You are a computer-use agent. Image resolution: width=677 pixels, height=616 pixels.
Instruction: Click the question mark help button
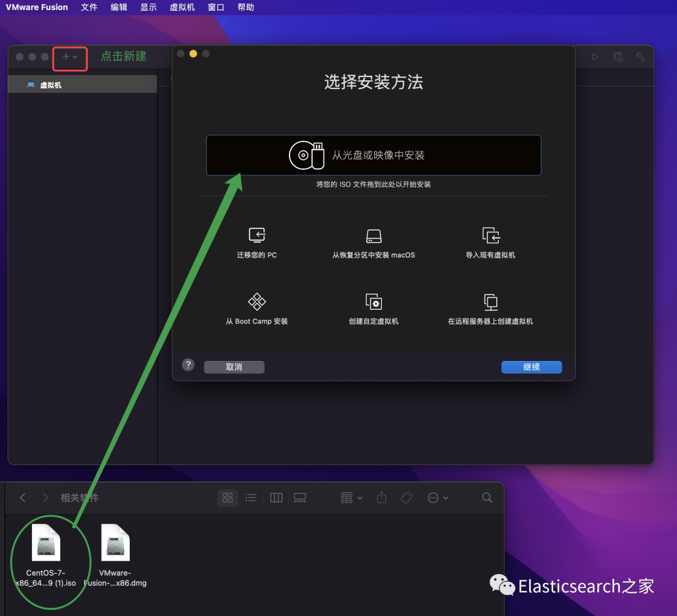point(188,365)
